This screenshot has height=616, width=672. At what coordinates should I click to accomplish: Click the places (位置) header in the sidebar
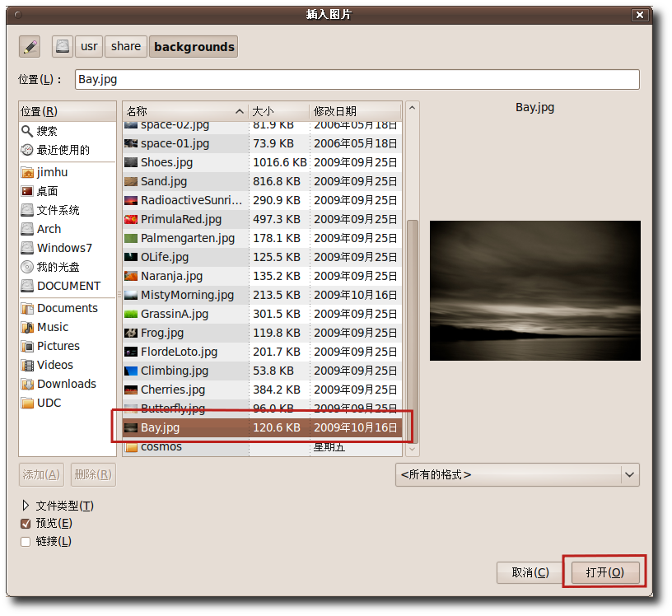pos(68,111)
